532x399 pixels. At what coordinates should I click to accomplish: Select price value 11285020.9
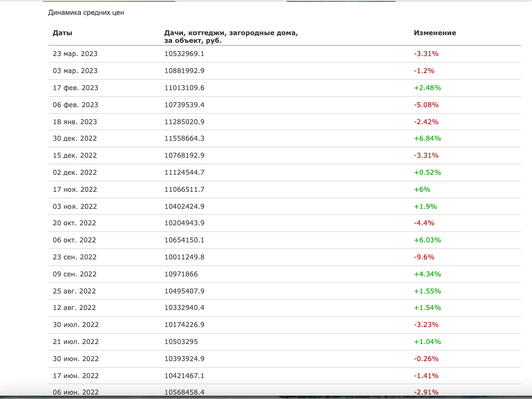point(184,121)
